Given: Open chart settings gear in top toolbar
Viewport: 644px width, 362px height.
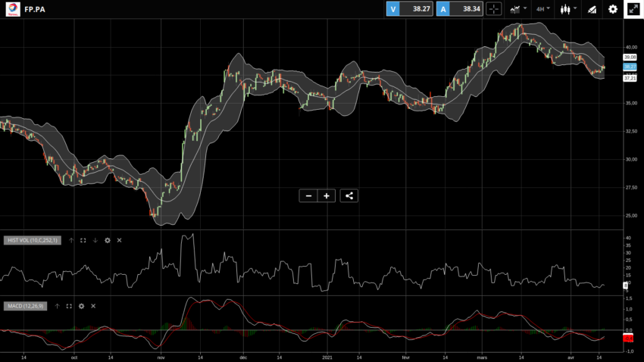Looking at the screenshot, I should (613, 9).
